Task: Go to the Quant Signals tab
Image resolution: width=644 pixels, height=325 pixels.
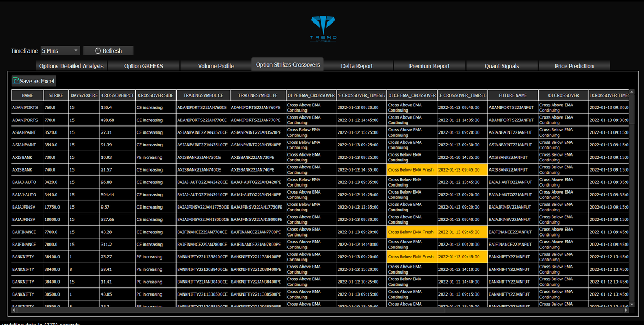Action: [502, 66]
